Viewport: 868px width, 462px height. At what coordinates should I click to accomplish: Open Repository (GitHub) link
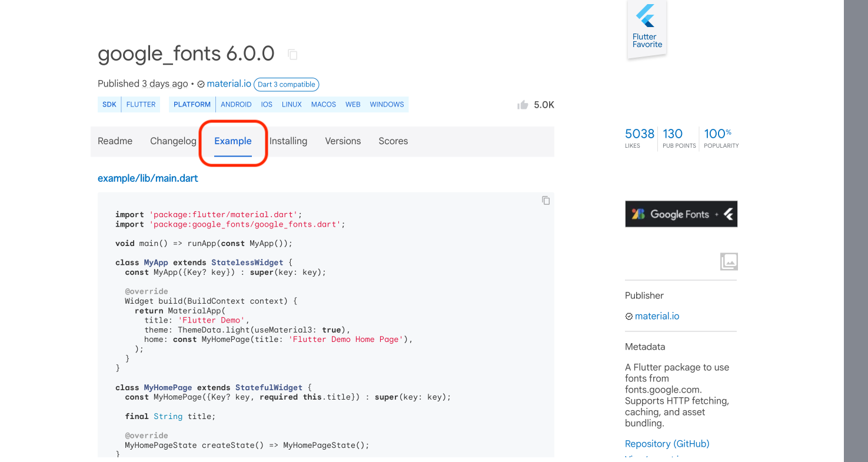pyautogui.click(x=667, y=444)
